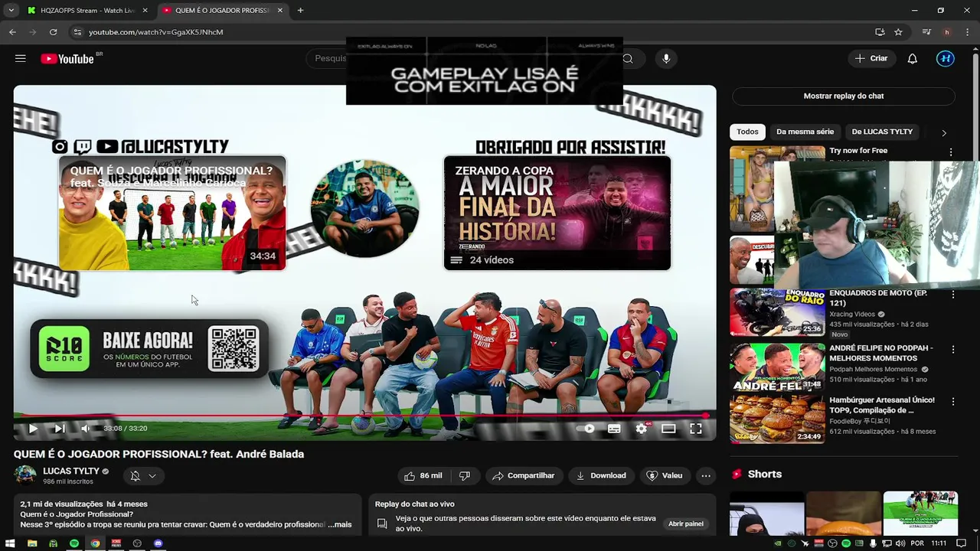
Task: Open the player settings gear
Action: tap(642, 429)
